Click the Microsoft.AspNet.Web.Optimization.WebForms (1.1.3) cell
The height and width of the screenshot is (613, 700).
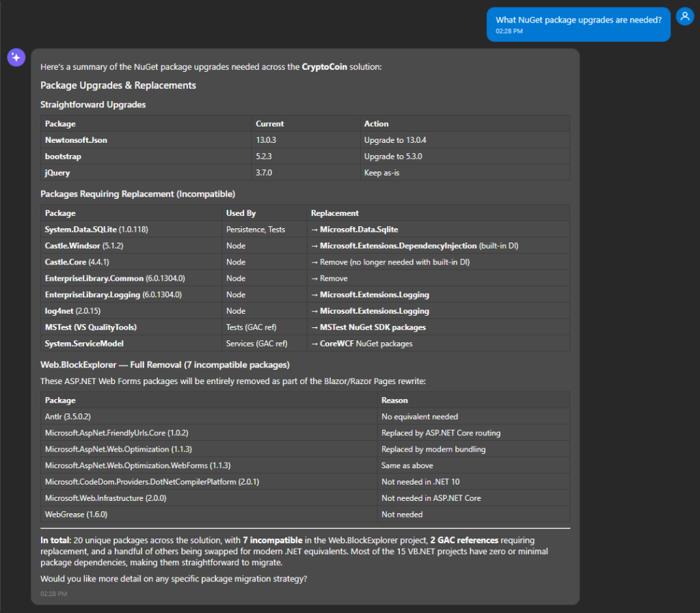209,465
